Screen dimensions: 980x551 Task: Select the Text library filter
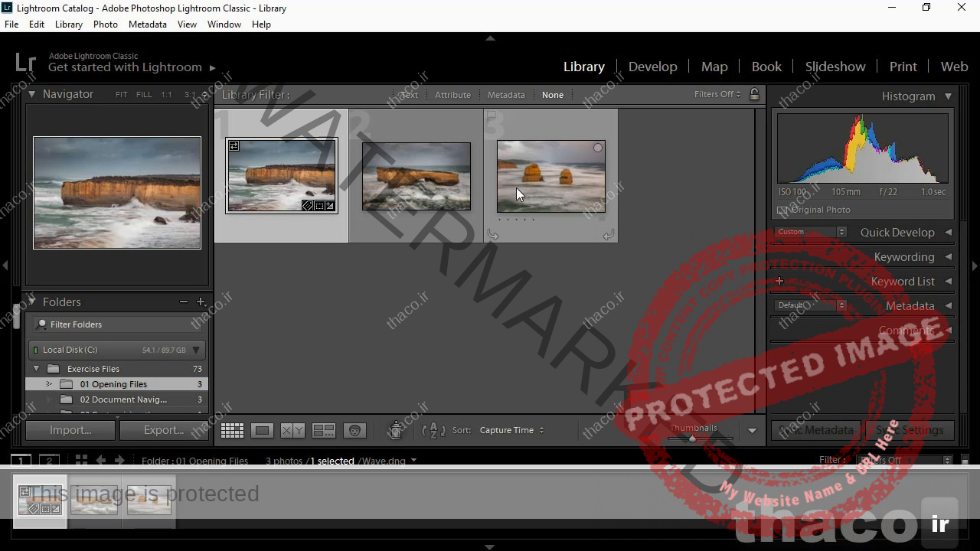[409, 95]
